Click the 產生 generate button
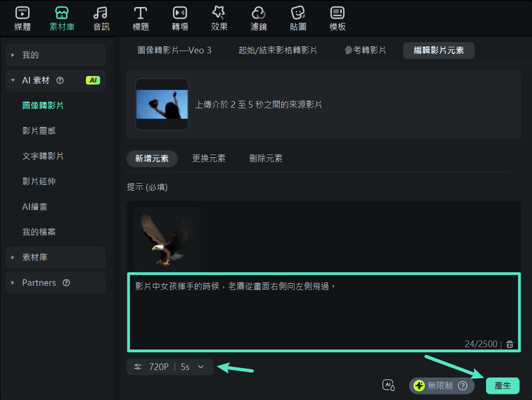Viewport: 532px width, 400px height. point(503,385)
